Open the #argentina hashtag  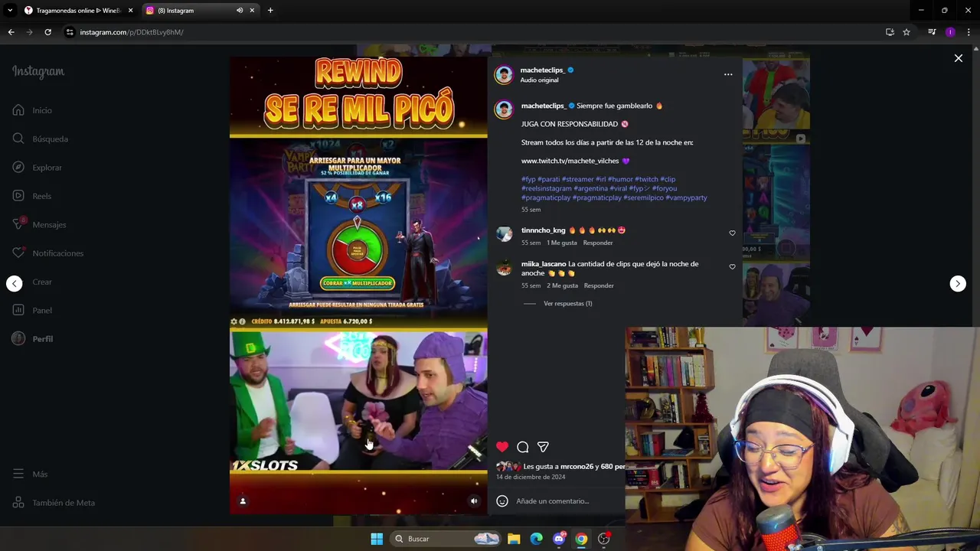[590, 188]
